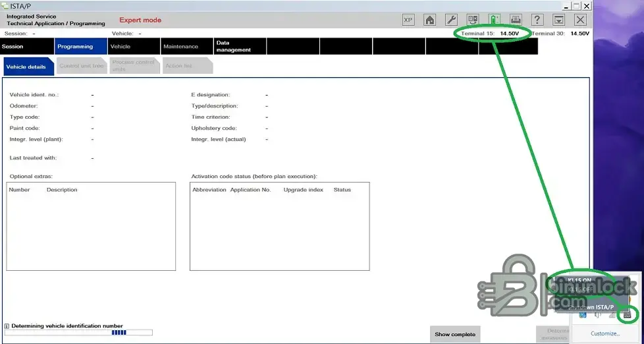This screenshot has width=644, height=344.
Task: Click the Number column header
Action: [x=19, y=190]
